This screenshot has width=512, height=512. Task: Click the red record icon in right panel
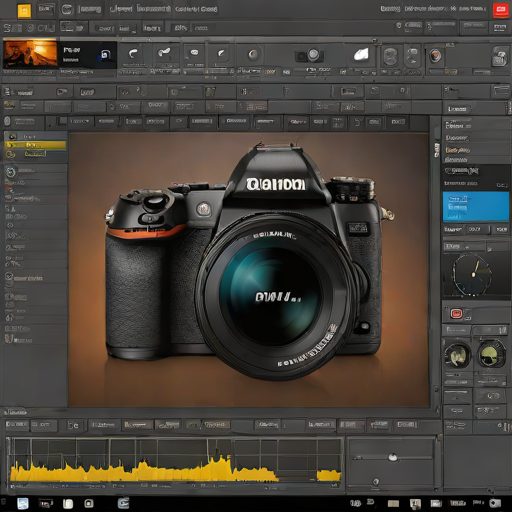coord(456,313)
